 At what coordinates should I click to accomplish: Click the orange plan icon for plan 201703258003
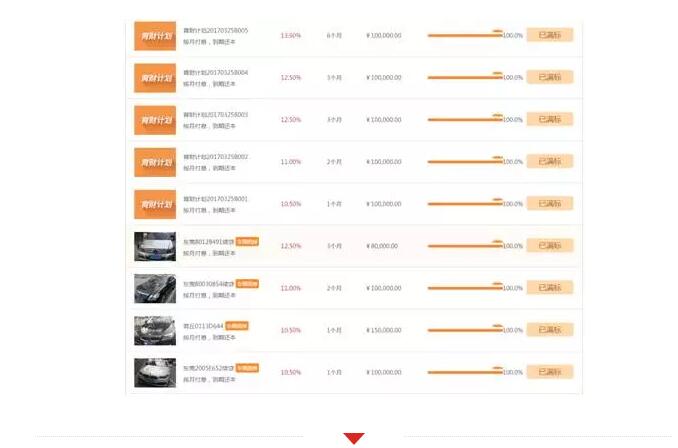click(155, 120)
